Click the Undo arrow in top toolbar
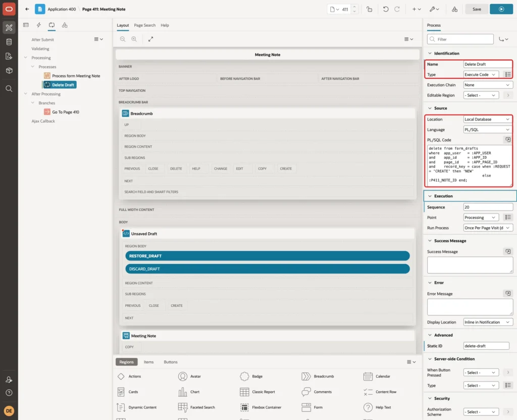Screen dimensions: 517x420 click(385, 9)
